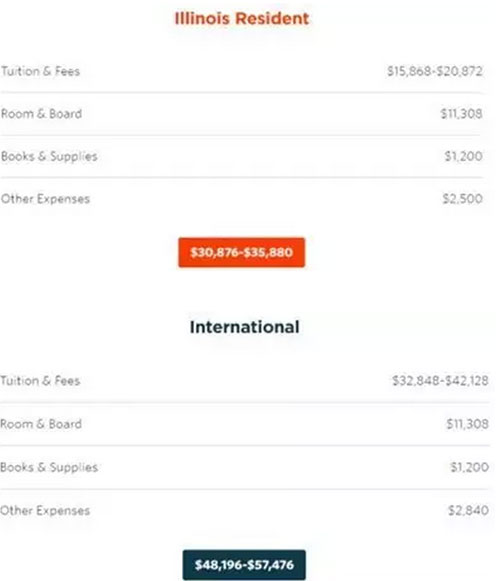Click International Tuition & Fees label
500x581 pixels.
pyautogui.click(x=40, y=381)
